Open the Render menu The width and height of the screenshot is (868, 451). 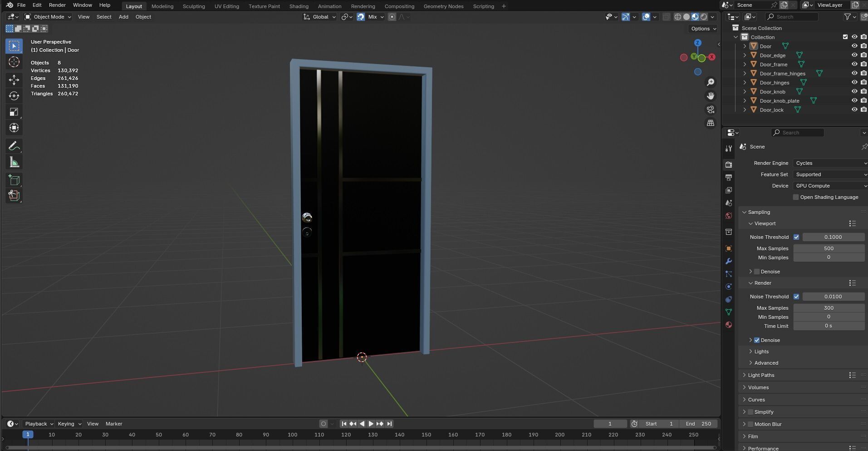(x=57, y=5)
